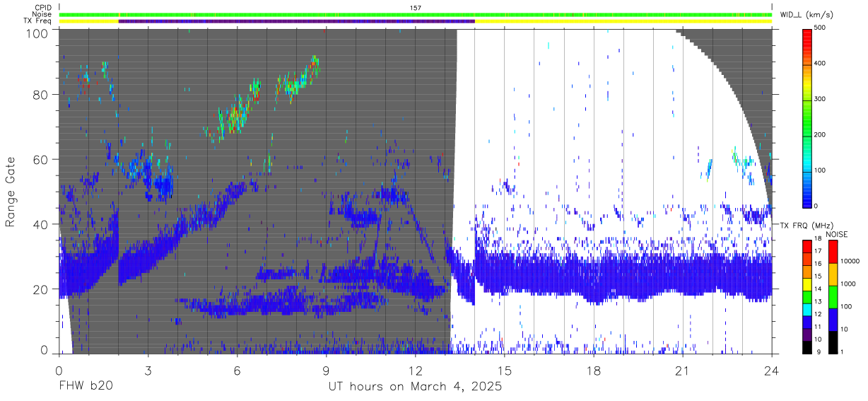Pick the cyan 12–13 MHz swatch in TX FRQ legend
Viewport: 868px width, 401px height.
[807, 309]
